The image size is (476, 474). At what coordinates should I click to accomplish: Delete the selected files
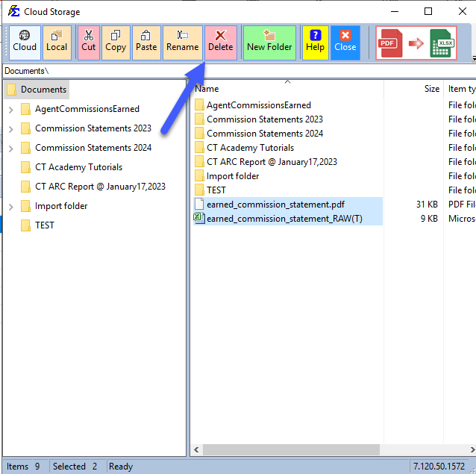point(221,43)
